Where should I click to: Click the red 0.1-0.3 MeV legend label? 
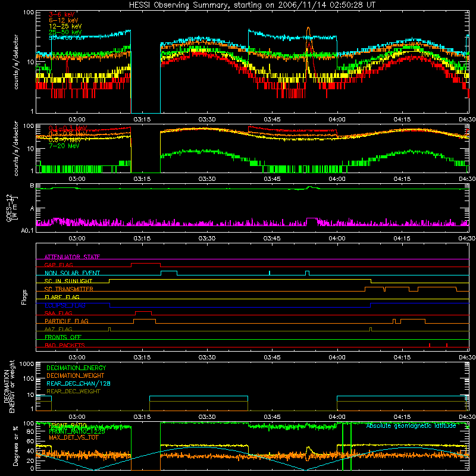point(68,128)
